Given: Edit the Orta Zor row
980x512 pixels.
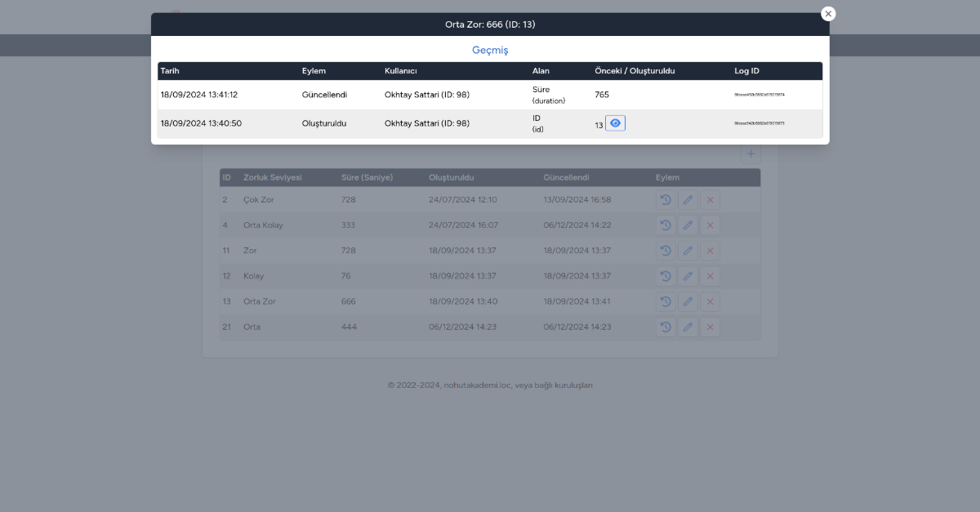Looking at the screenshot, I should pos(688,302).
